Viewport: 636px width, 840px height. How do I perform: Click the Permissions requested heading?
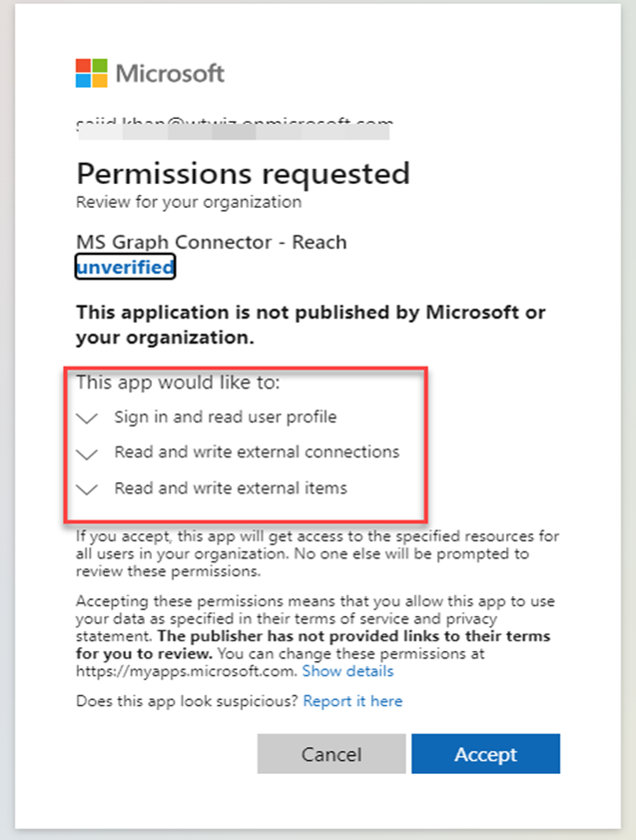pos(243,174)
